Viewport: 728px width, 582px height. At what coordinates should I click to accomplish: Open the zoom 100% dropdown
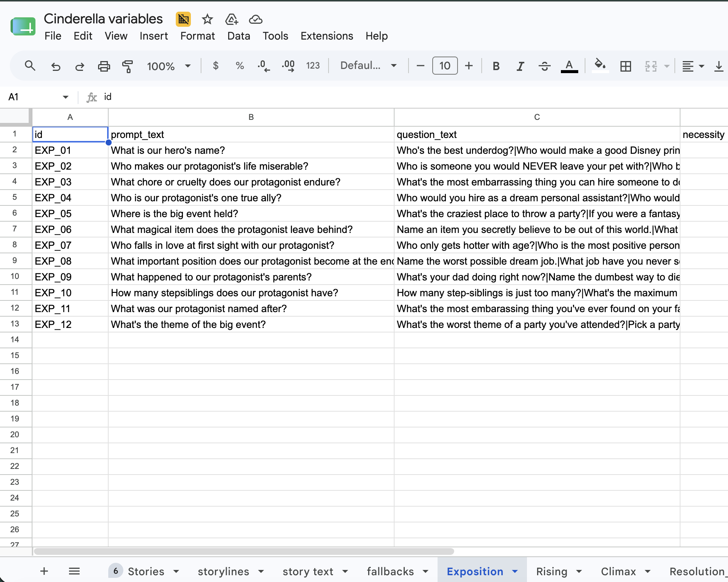pos(169,66)
